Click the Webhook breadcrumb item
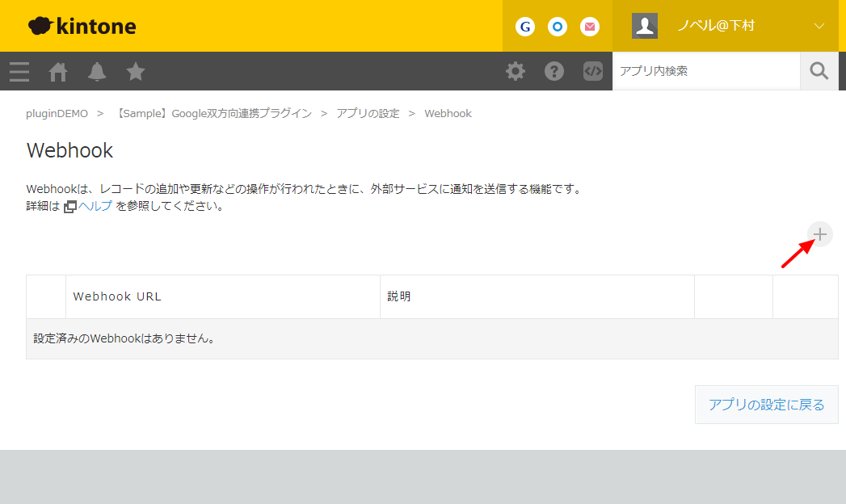Screen dimensions: 846x504 448,114
